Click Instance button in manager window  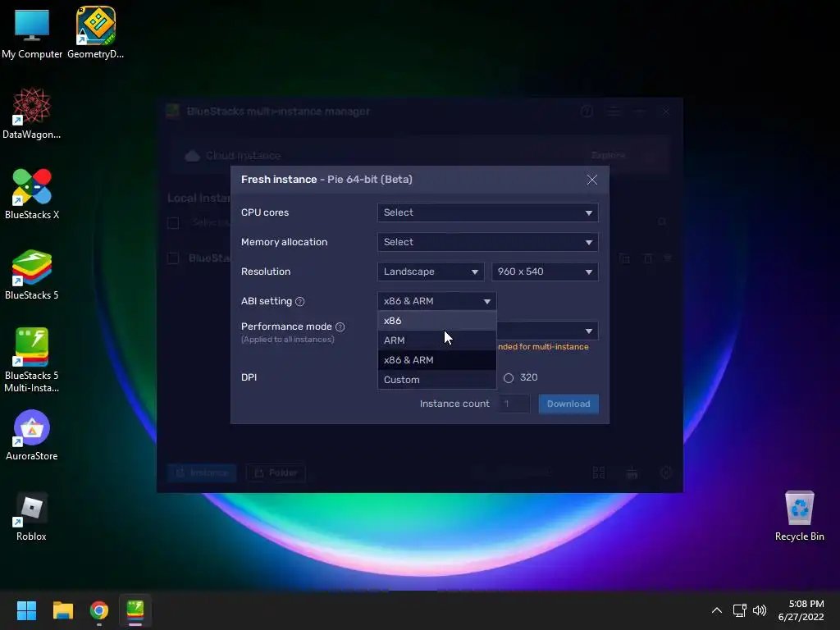(x=202, y=472)
